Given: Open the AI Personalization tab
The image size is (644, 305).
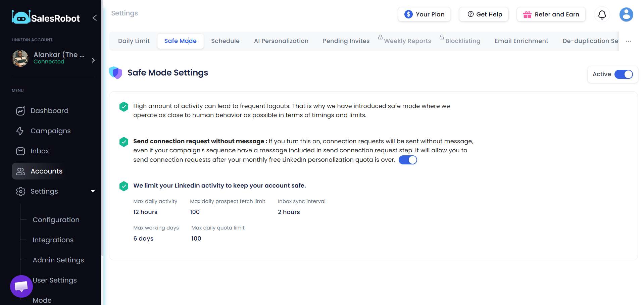Looking at the screenshot, I should click(x=281, y=41).
